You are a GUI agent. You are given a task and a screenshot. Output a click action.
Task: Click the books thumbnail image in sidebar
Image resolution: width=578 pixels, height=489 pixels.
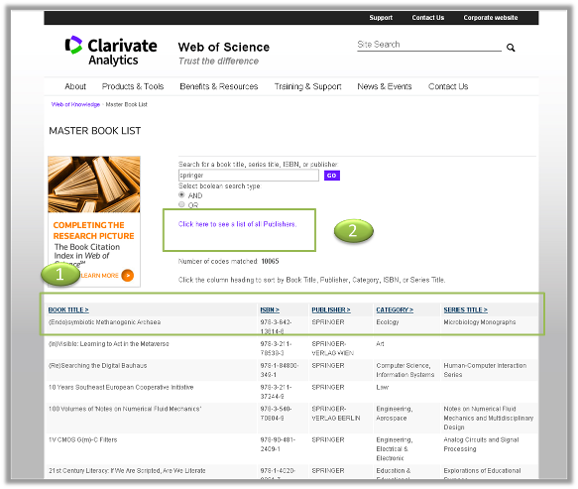[x=94, y=184]
